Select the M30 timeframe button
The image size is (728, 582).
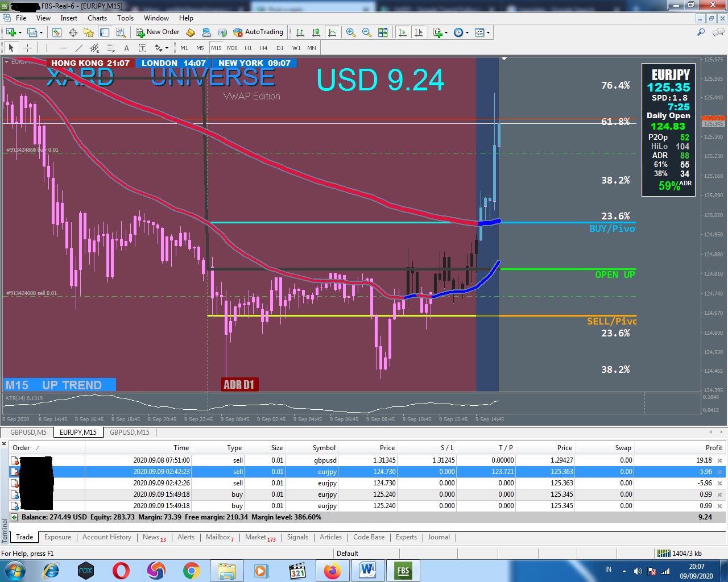(x=232, y=48)
